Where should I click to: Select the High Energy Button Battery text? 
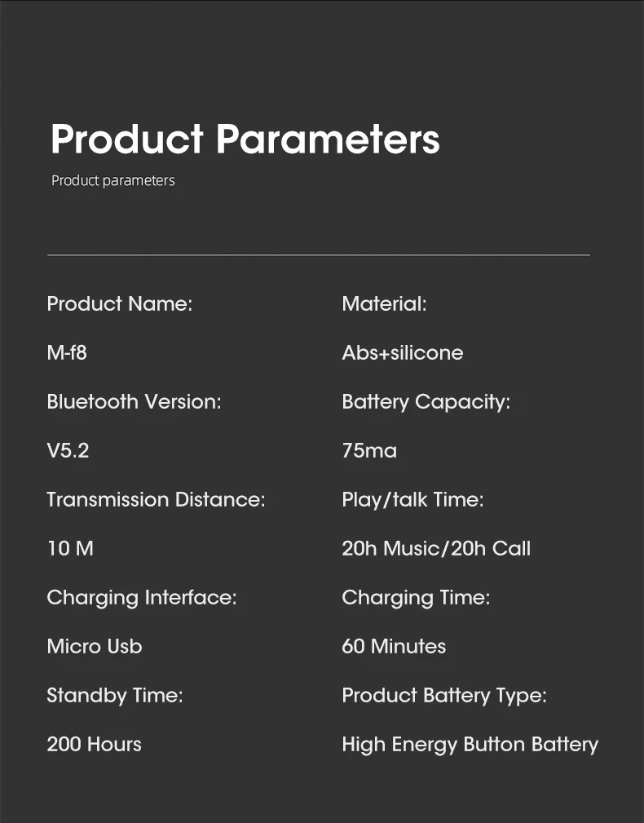(470, 746)
